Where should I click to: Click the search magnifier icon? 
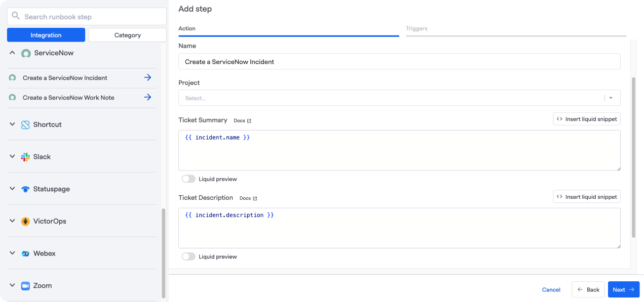(16, 16)
